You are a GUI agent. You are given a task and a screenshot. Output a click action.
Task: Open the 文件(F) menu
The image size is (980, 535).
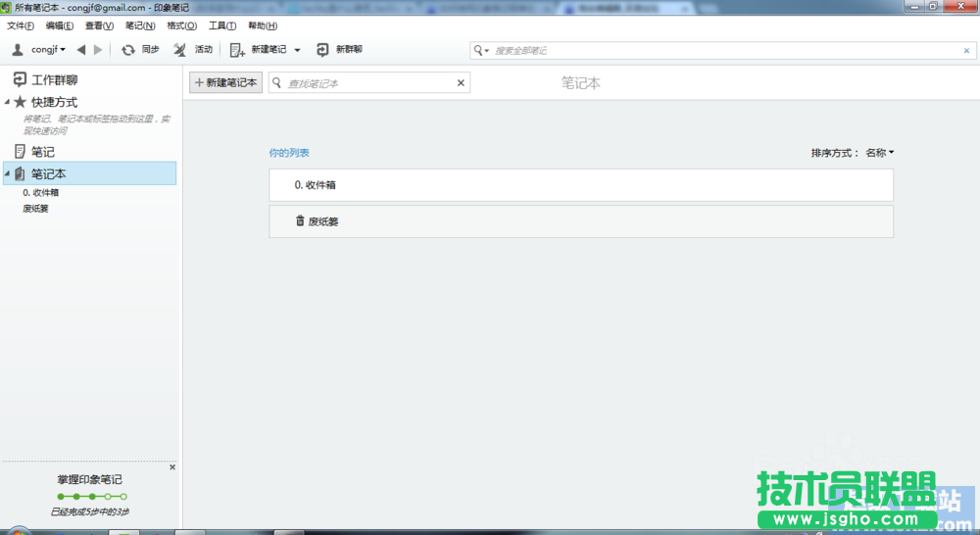(x=21, y=25)
